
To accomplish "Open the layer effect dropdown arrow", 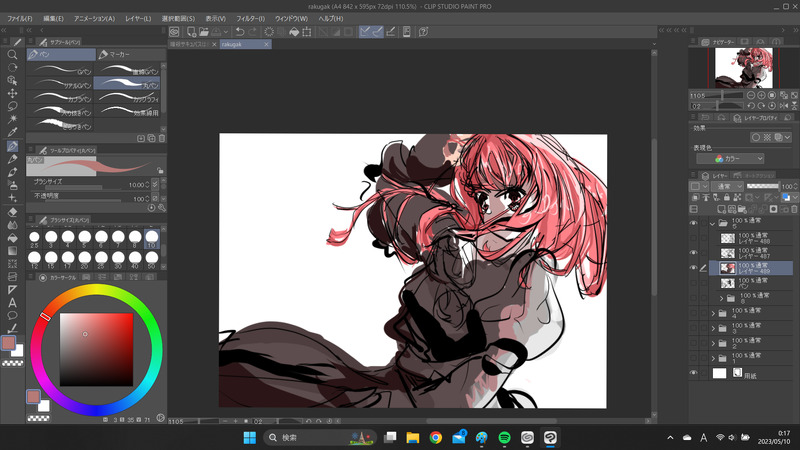I will tap(788, 137).
